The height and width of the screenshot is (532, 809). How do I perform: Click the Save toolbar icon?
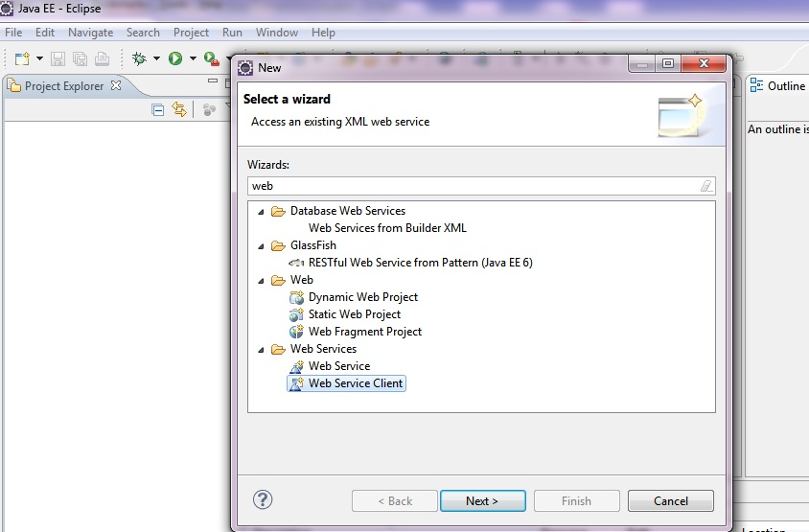pyautogui.click(x=58, y=58)
